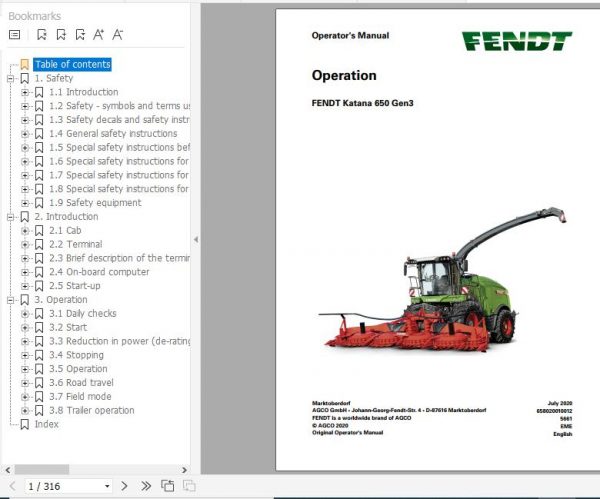Collapse the 1. Safety bookmark
This screenshot has width=600, height=499.
coord(11,79)
